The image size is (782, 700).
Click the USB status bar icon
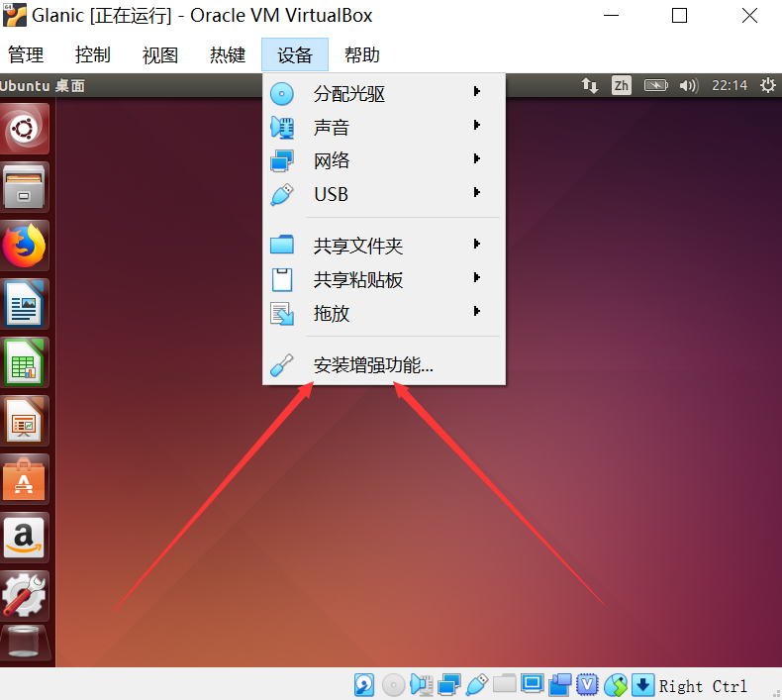click(477, 685)
